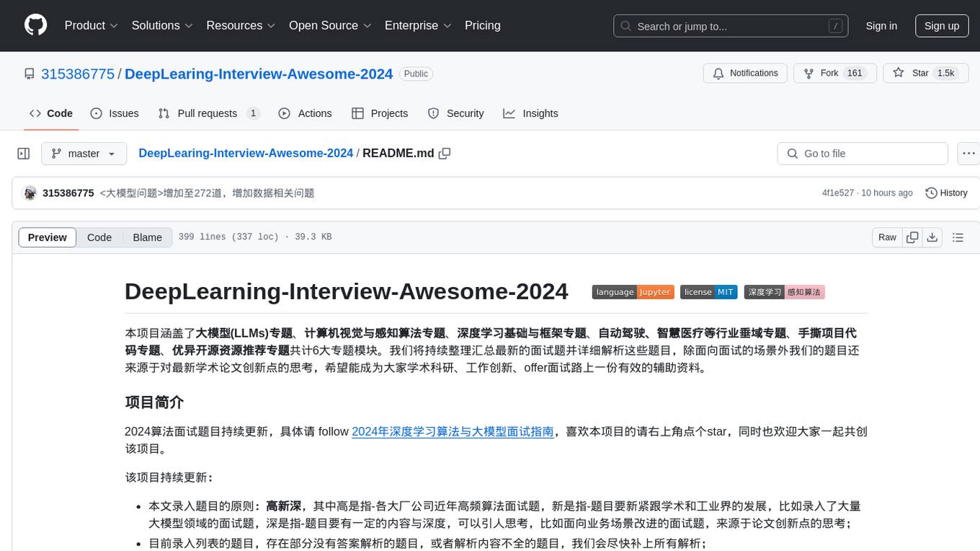Expand the file tree side panel

[x=24, y=154]
